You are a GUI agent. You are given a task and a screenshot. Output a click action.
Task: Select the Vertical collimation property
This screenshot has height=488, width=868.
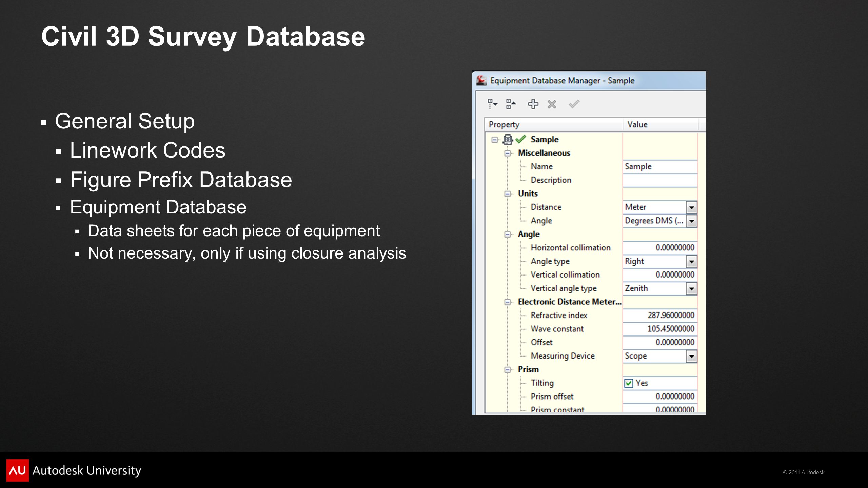click(565, 275)
